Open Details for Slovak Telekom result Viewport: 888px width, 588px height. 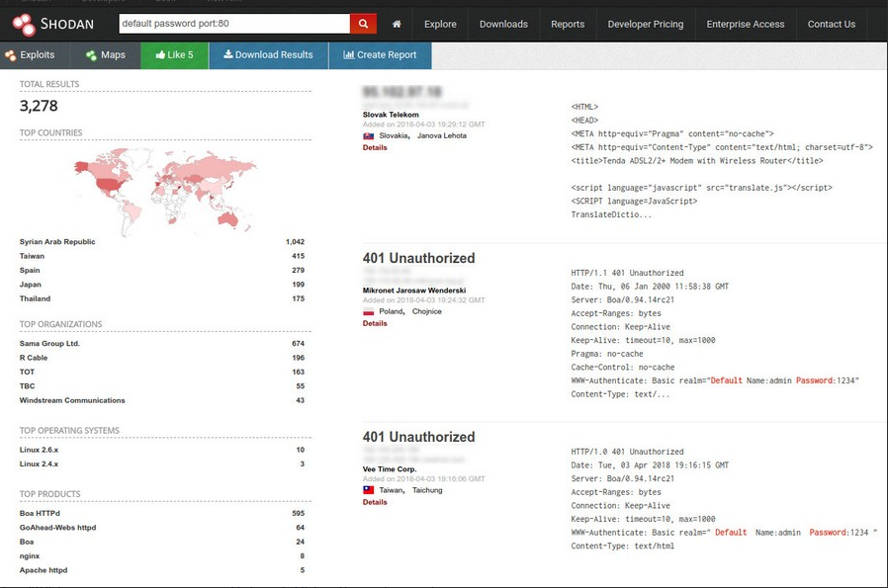click(x=375, y=147)
